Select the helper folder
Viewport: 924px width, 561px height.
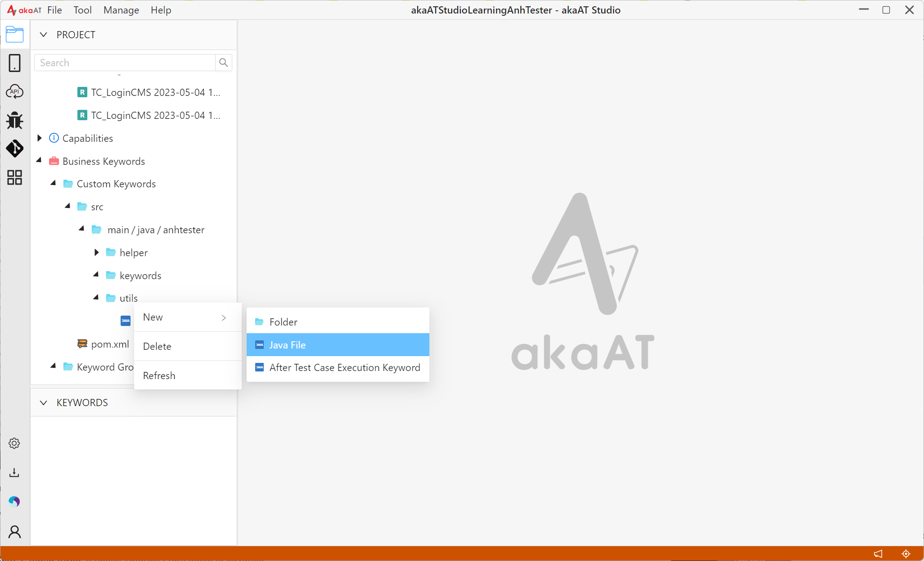coord(133,253)
